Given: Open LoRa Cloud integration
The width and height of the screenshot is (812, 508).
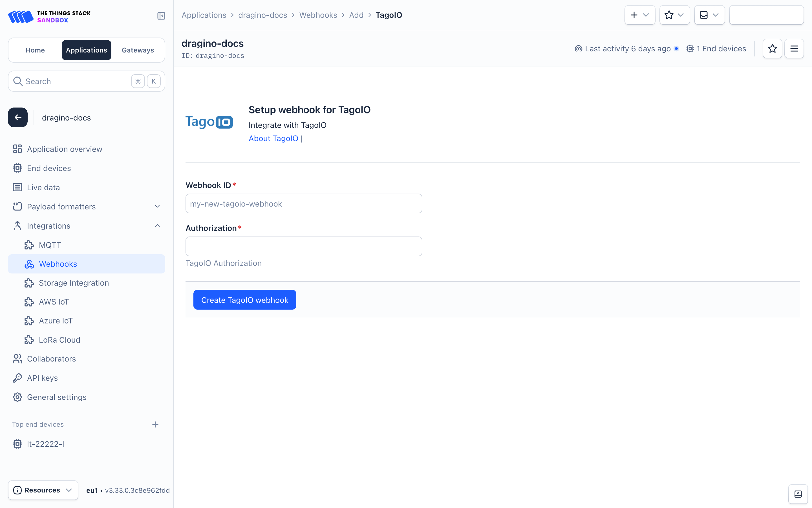Looking at the screenshot, I should click(x=87, y=340).
